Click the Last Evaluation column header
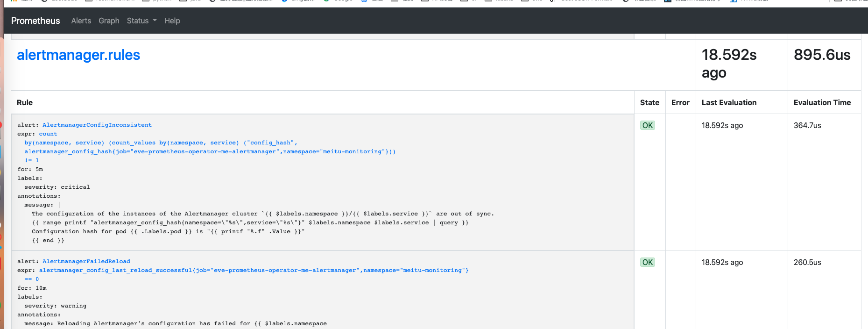Screen dimensions: 868x329 [x=729, y=102]
